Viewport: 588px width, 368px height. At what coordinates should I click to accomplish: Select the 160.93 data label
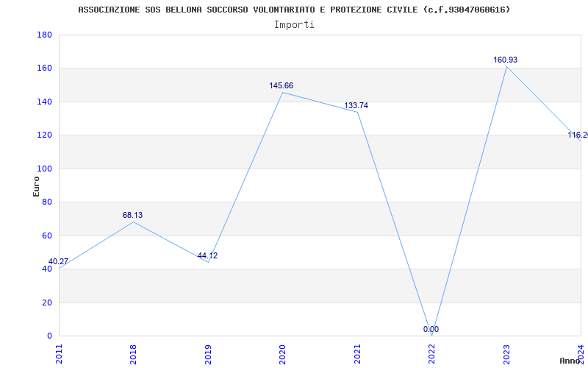tap(506, 60)
